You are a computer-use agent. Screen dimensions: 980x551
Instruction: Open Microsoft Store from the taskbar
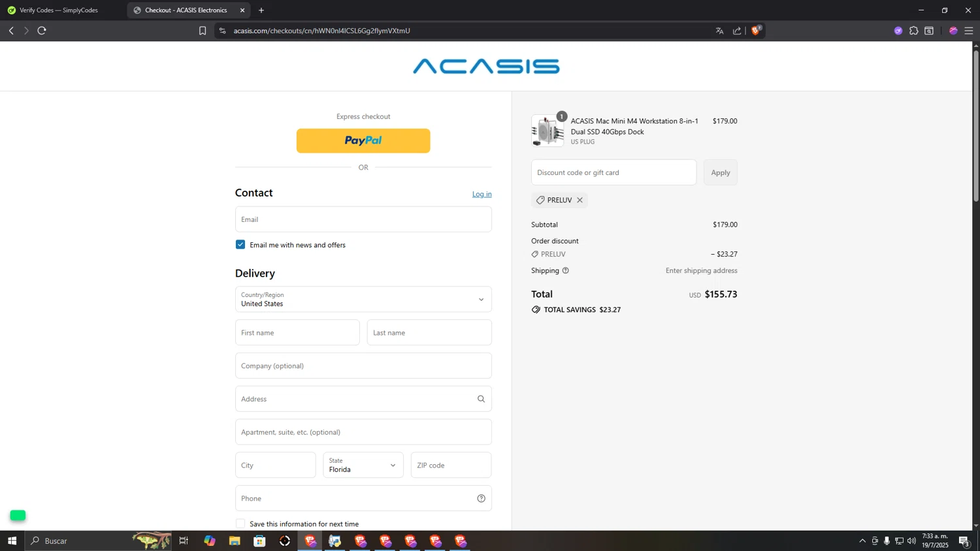click(x=259, y=541)
